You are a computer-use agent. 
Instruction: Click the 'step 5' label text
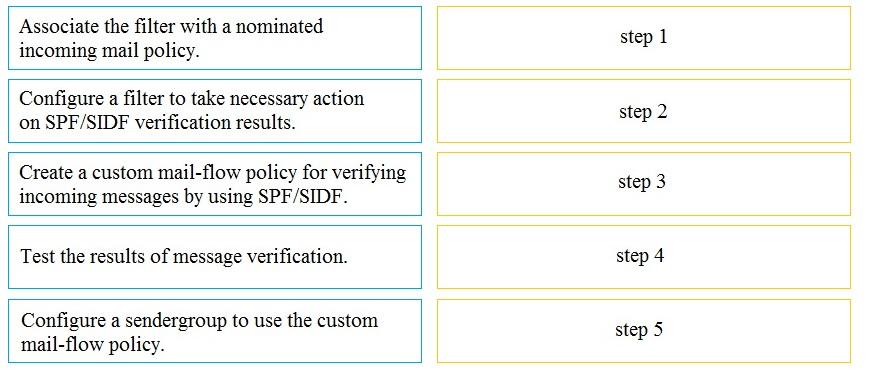pos(639,330)
